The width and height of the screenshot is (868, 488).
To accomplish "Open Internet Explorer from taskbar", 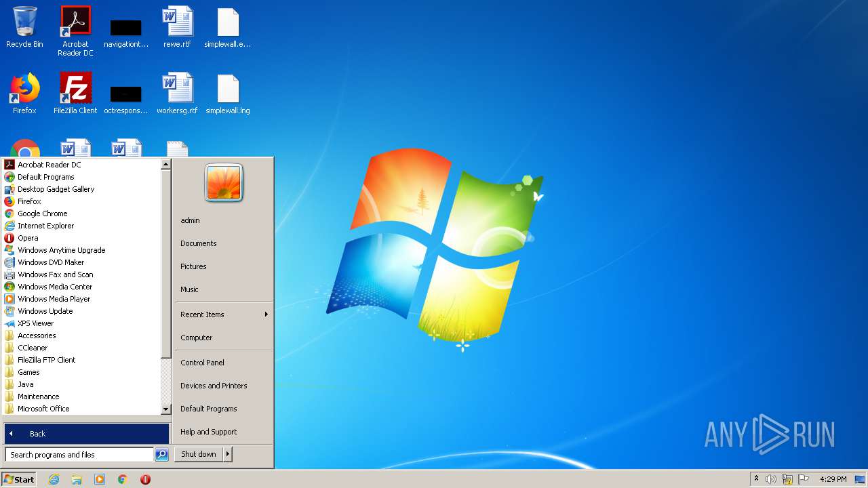I will coord(54,479).
